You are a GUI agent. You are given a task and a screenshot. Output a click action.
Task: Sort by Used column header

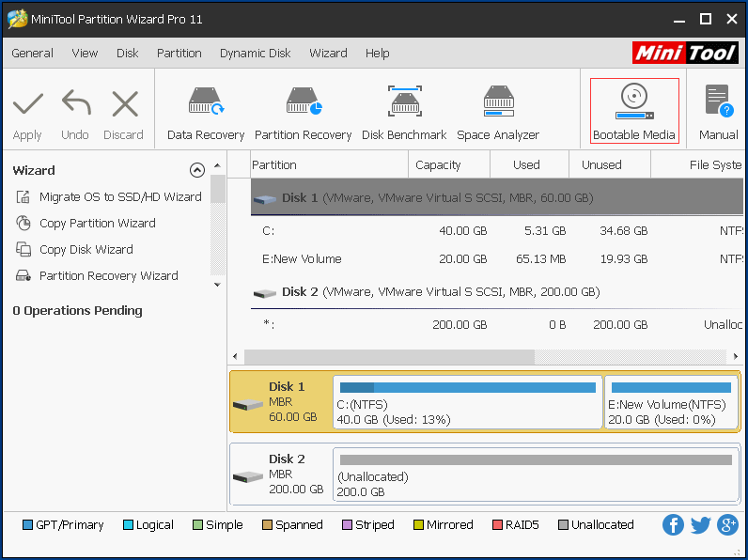529,164
